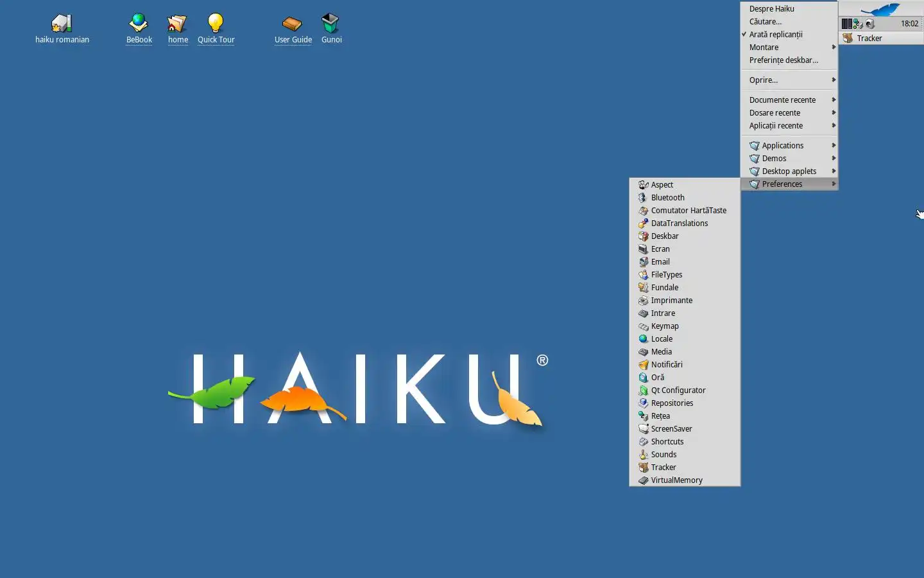Image resolution: width=924 pixels, height=578 pixels.
Task: Click the Comutator HartăTaste icon
Action: coord(643,211)
